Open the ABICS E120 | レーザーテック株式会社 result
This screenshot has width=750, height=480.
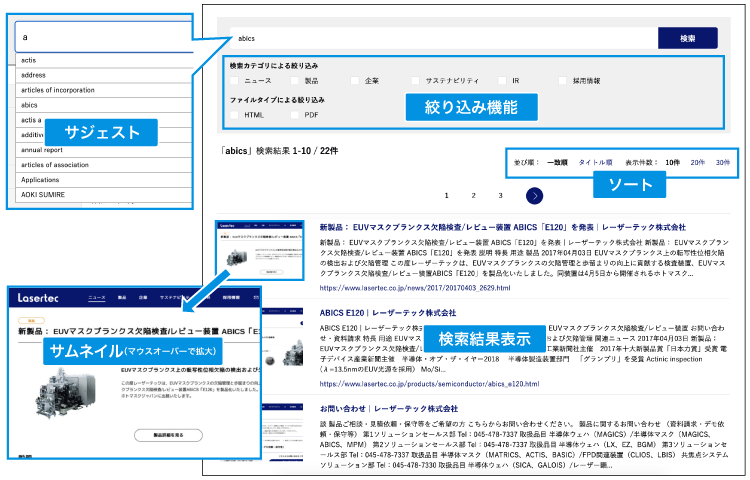click(388, 313)
